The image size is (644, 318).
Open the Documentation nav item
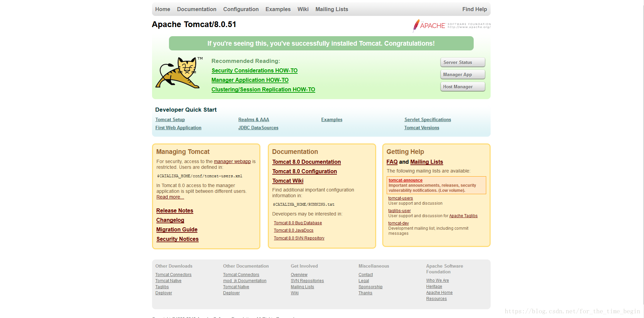tap(196, 9)
